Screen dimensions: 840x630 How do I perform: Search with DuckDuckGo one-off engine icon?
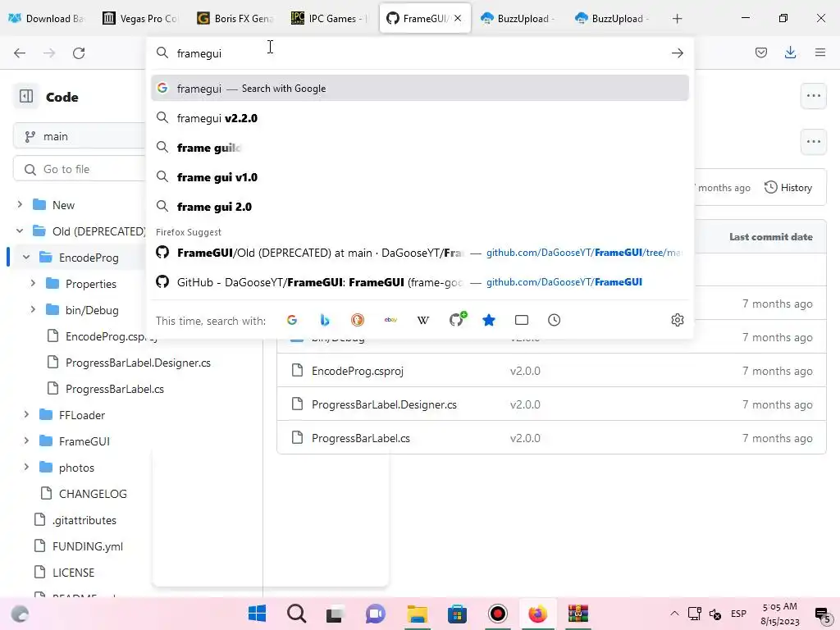pos(358,321)
